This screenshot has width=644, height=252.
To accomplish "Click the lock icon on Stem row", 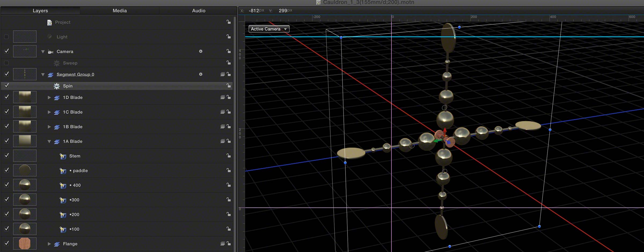I will (x=228, y=156).
